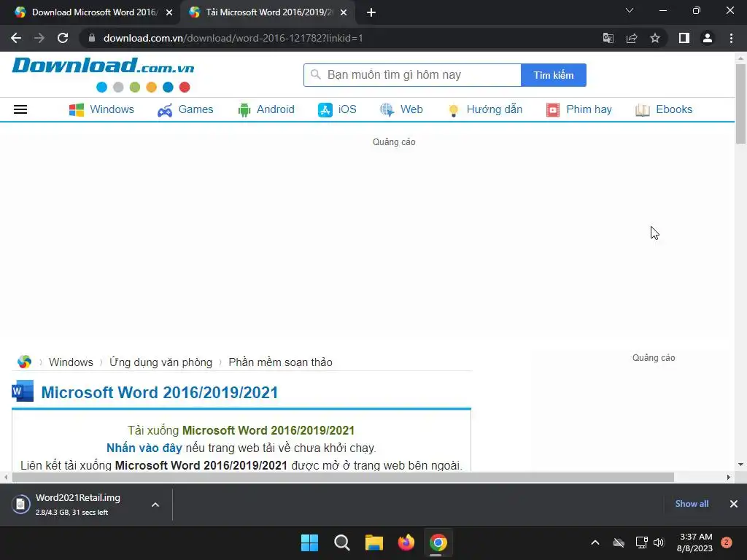Click Show all downloads
The height and width of the screenshot is (560, 747).
click(692, 504)
